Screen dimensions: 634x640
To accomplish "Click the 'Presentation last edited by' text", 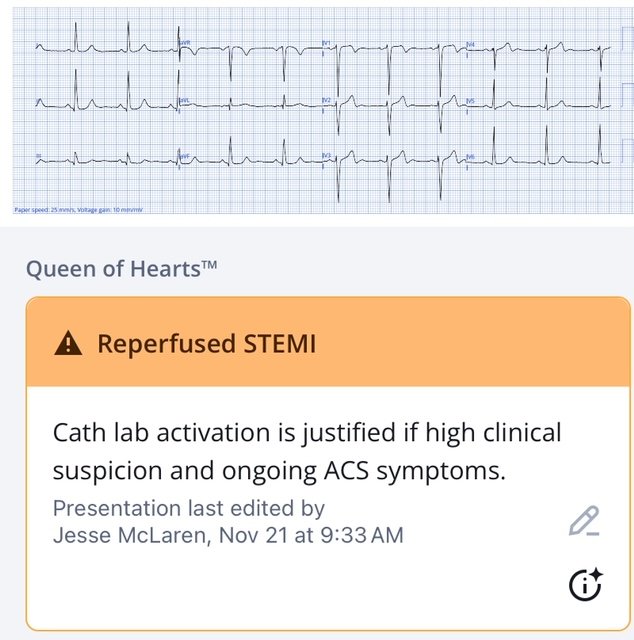I will (188, 508).
